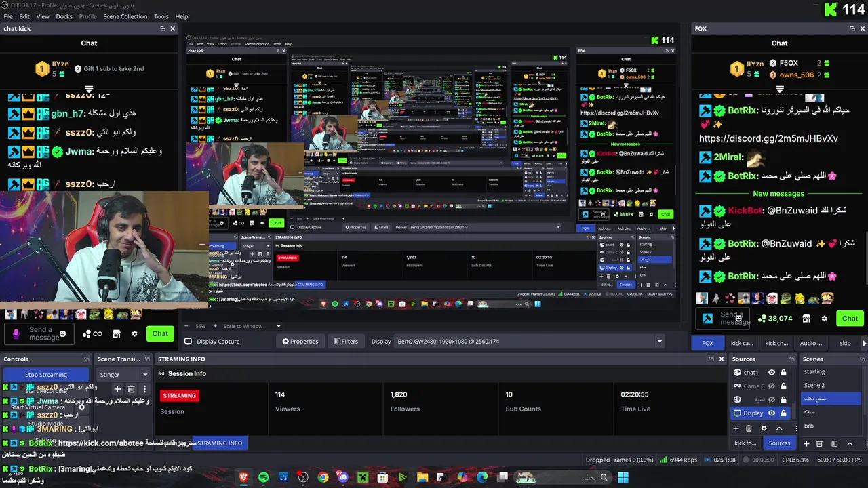Open scene filters icon in Scenes

tap(834, 443)
